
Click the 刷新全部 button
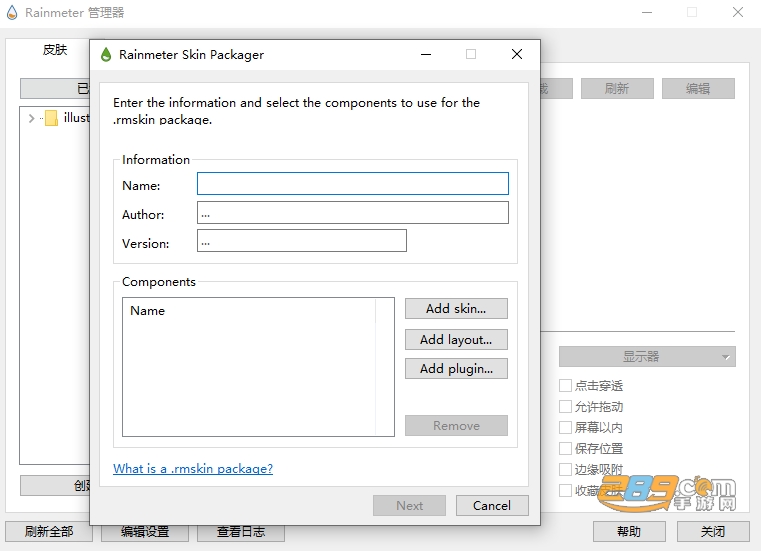point(49,532)
